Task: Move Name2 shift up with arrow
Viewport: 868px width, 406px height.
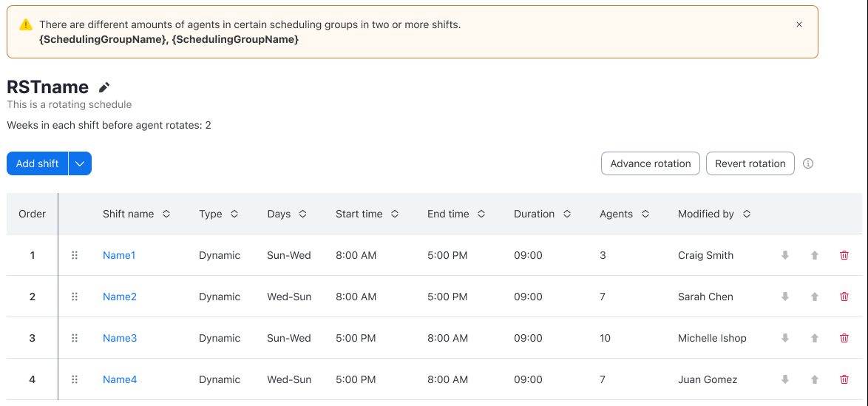Action: click(814, 297)
